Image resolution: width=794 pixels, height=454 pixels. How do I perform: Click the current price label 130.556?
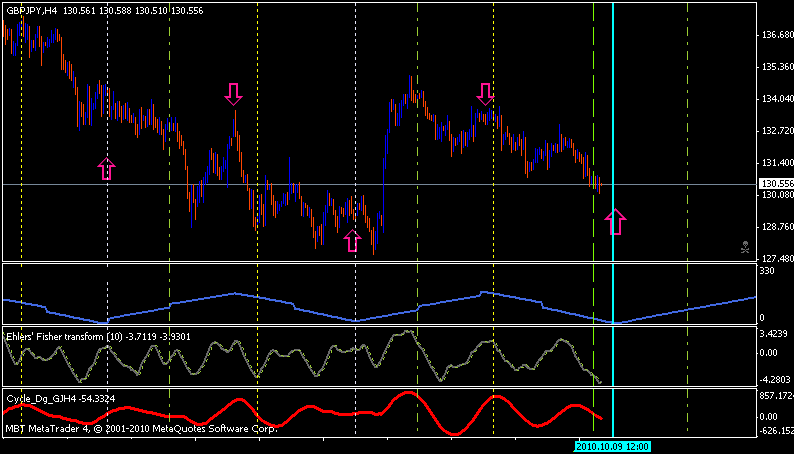coord(776,184)
